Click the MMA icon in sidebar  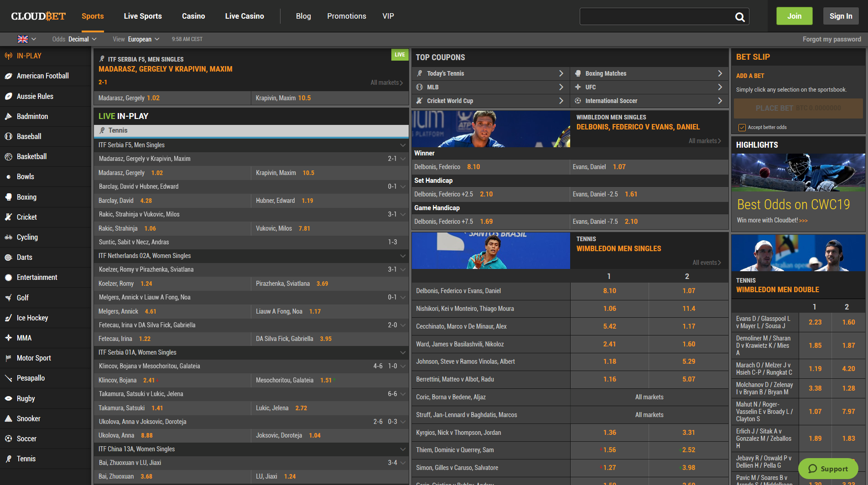click(x=8, y=338)
